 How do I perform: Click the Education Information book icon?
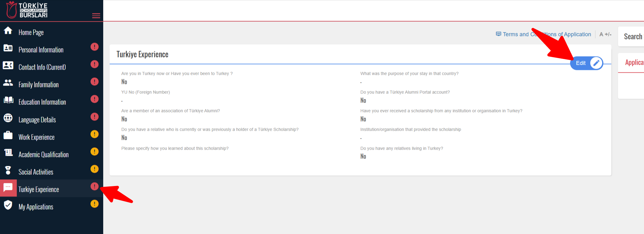8,100
